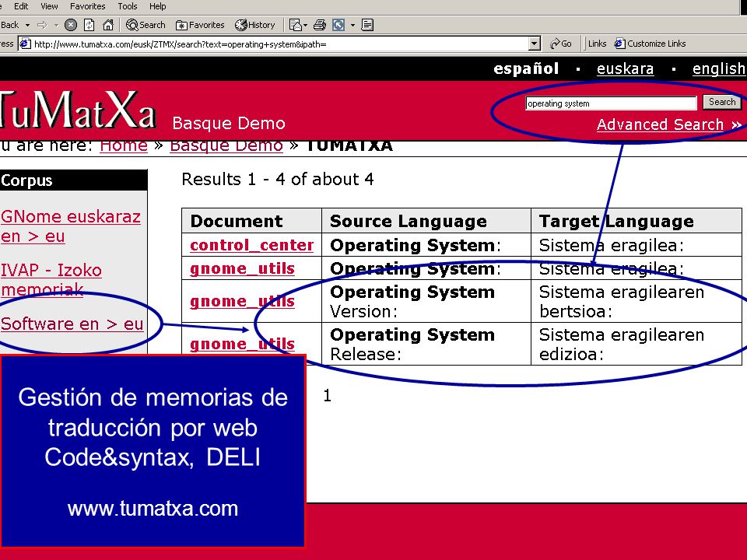Expand the arrow after the blue framed icon
The width and height of the screenshot is (747, 560).
point(352,25)
